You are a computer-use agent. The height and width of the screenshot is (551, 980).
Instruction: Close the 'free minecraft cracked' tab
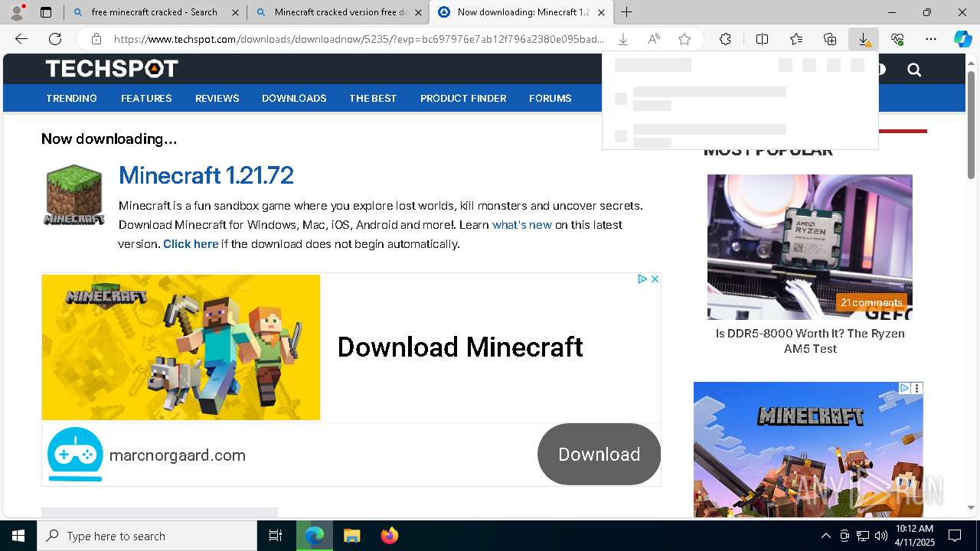pos(235,12)
